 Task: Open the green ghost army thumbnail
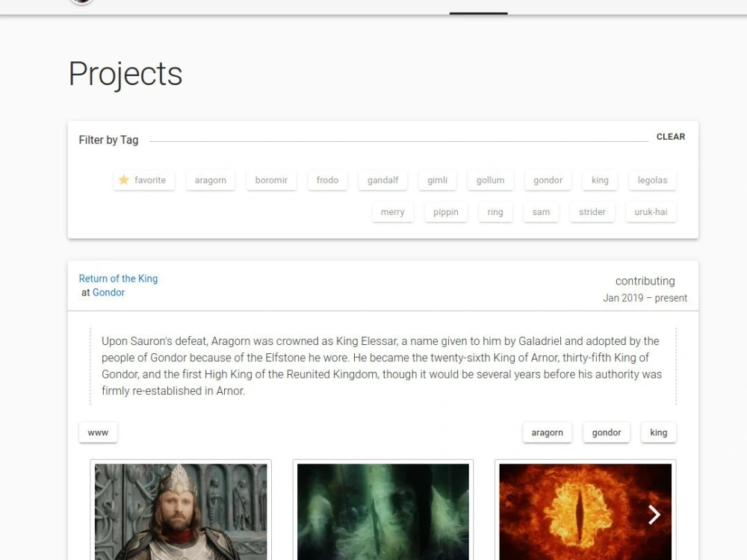tap(383, 511)
